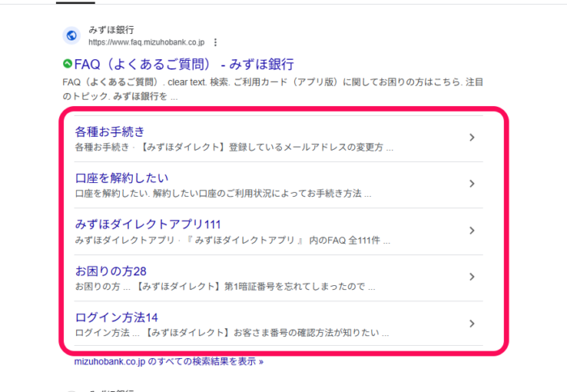Screen dimensions: 567x392
Task: Expand the chevron on the みずほダイレクトアプリ111 row
Action: point(472,230)
